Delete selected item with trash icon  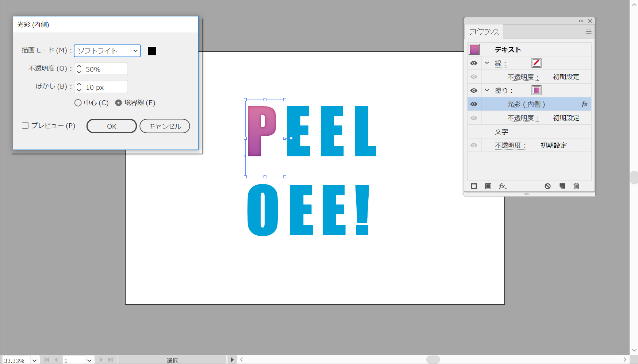click(x=576, y=186)
